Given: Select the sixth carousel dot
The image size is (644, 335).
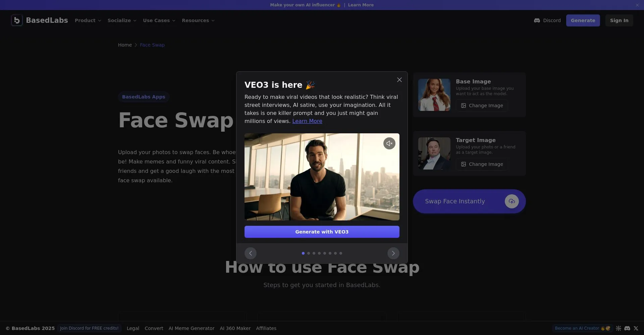Looking at the screenshot, I should [x=330, y=253].
